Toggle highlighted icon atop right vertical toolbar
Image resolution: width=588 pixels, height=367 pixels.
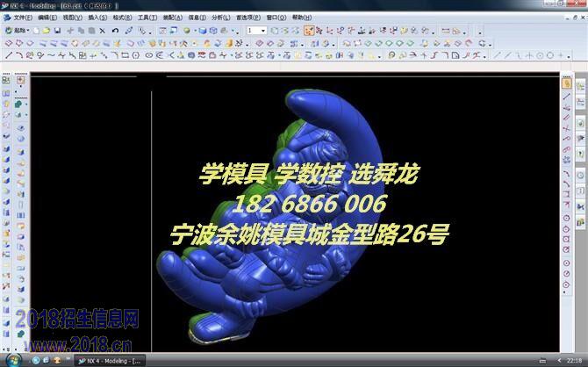[567, 84]
